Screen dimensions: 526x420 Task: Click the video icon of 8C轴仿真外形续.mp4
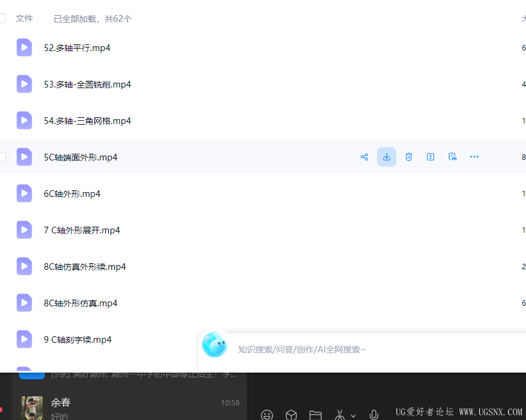24,266
